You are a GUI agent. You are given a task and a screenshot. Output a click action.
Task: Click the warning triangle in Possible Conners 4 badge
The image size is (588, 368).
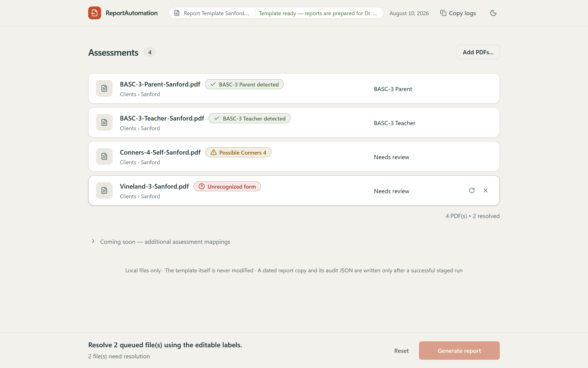click(213, 152)
